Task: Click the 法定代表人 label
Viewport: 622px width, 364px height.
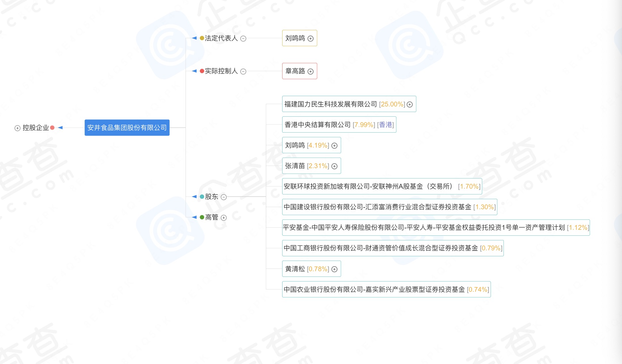Action: click(x=221, y=38)
